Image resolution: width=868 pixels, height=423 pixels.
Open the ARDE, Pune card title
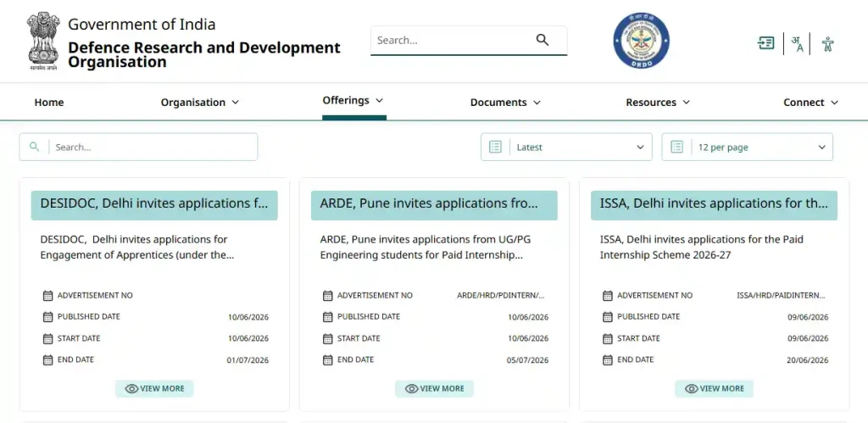pyautogui.click(x=434, y=203)
